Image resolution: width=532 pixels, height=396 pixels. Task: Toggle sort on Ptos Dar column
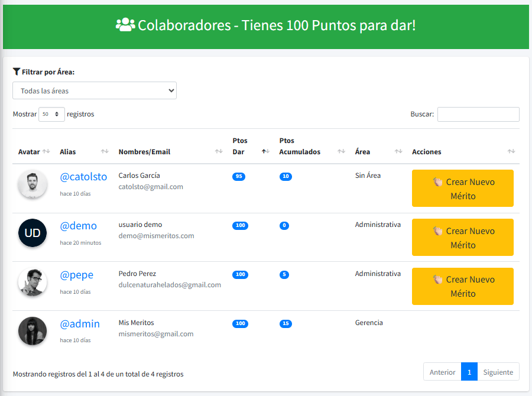[265, 152]
